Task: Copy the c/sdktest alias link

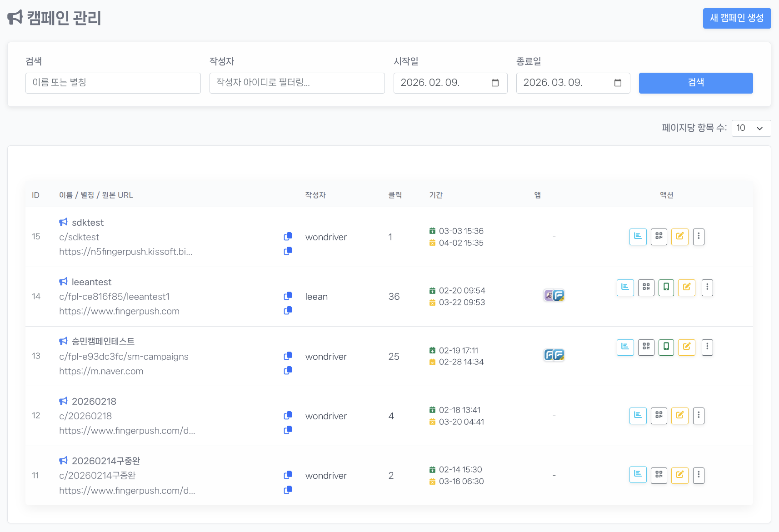Action: [x=288, y=237]
